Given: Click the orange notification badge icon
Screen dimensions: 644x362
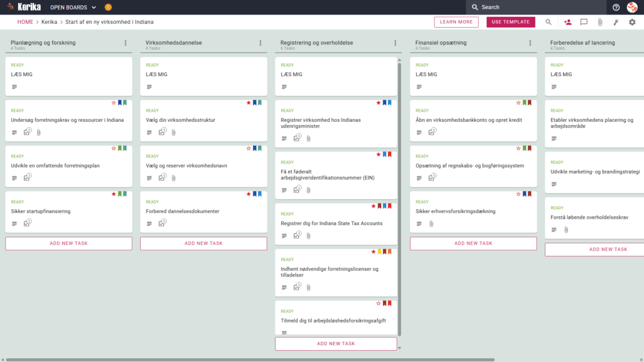Looking at the screenshot, I should (108, 7).
